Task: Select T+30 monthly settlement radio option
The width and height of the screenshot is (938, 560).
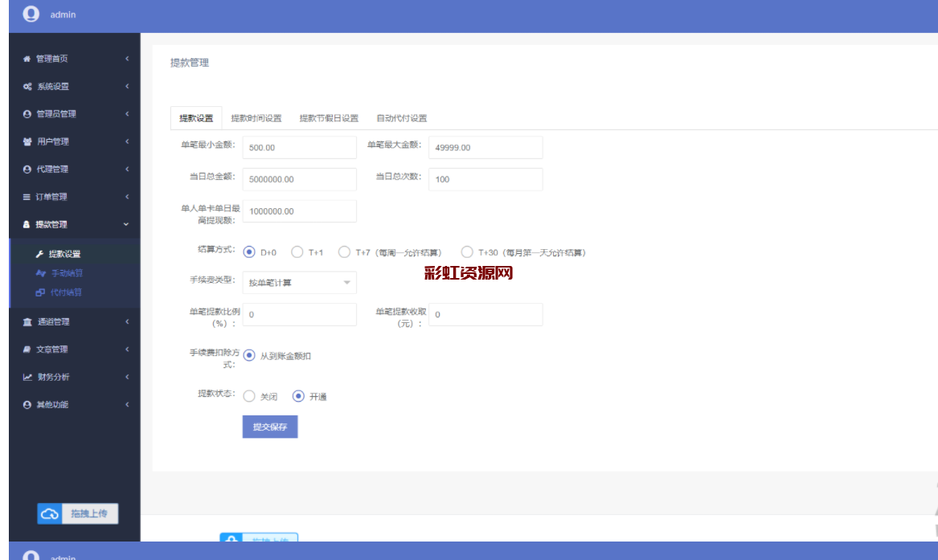Action: (x=467, y=252)
